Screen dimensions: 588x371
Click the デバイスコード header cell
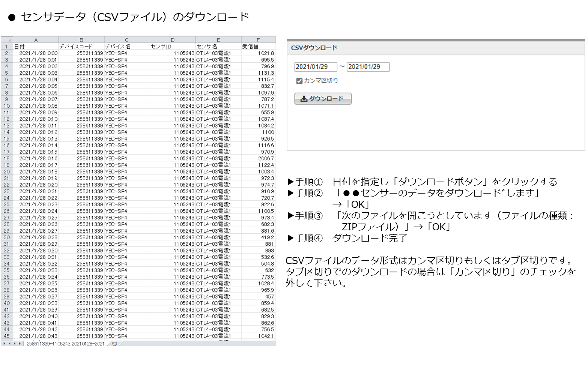[81, 47]
